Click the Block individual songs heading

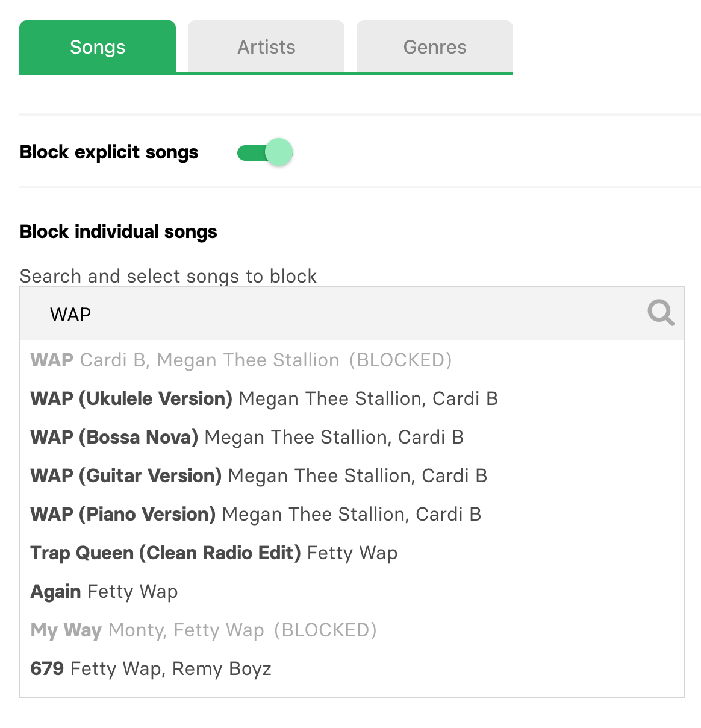pos(118,231)
